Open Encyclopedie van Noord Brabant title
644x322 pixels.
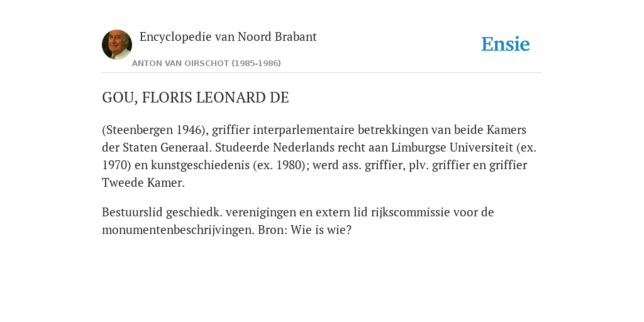(228, 37)
